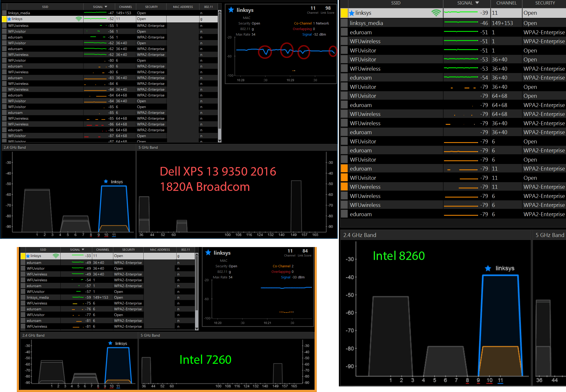Click linksys row star in Intel 8260 window
Screen dimensions: 566x392
point(352,13)
